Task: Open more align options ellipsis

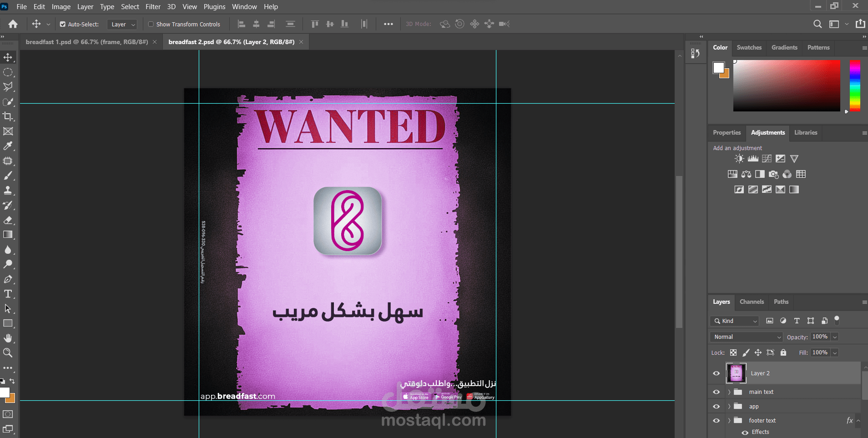Action: 388,24
